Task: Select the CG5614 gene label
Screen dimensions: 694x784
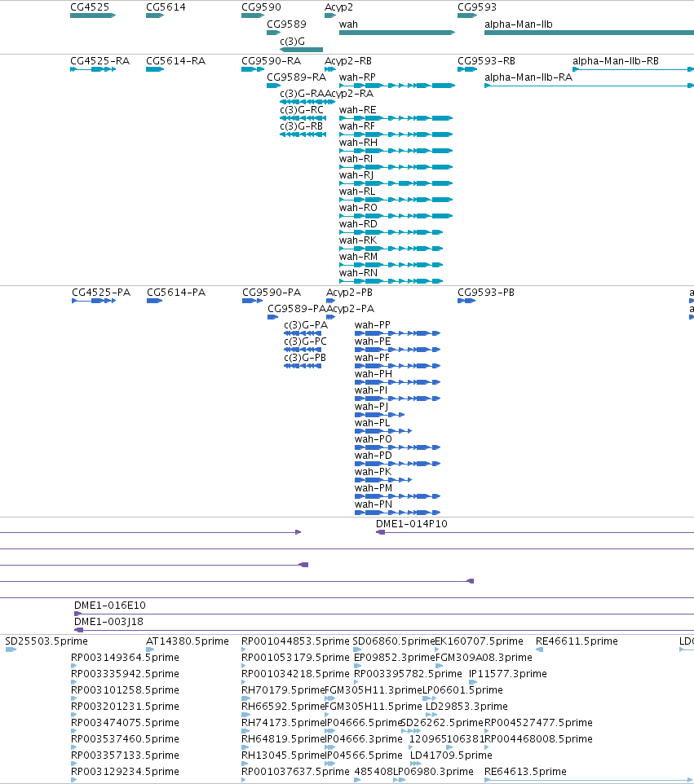Action: (166, 7)
